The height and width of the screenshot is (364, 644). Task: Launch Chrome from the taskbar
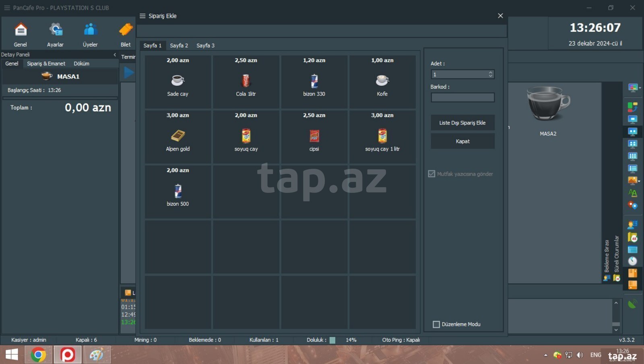coord(38,355)
